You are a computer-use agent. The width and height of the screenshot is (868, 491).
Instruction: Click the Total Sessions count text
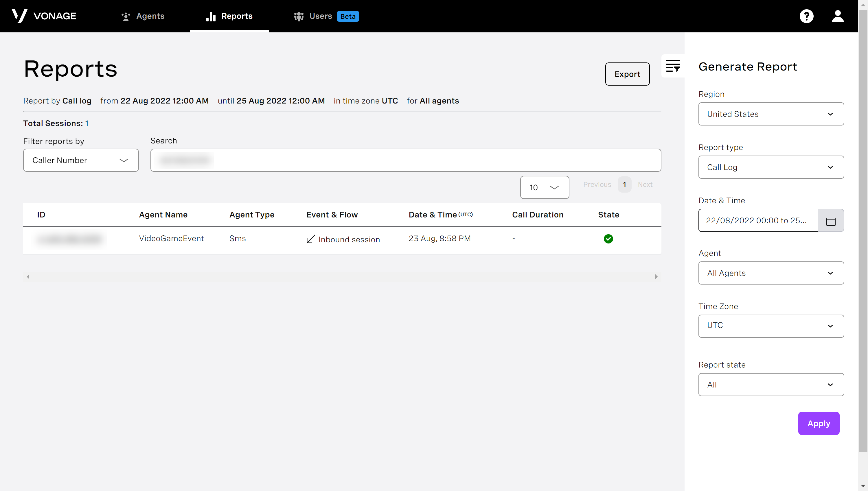(56, 123)
